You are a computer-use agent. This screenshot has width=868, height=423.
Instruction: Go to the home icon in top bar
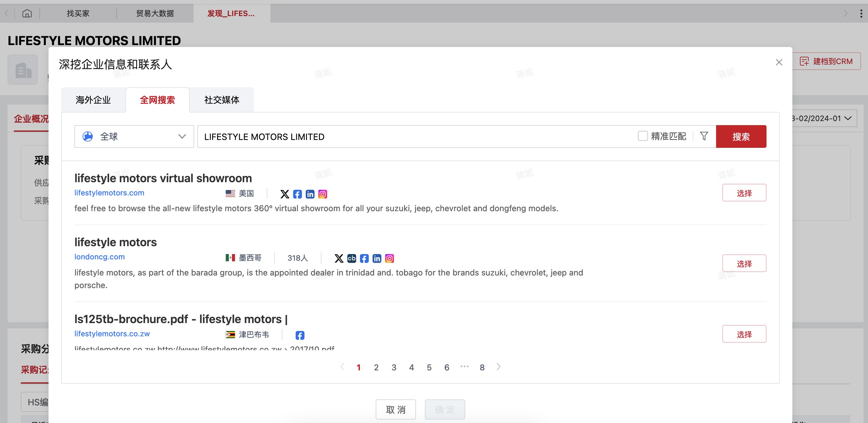click(27, 14)
